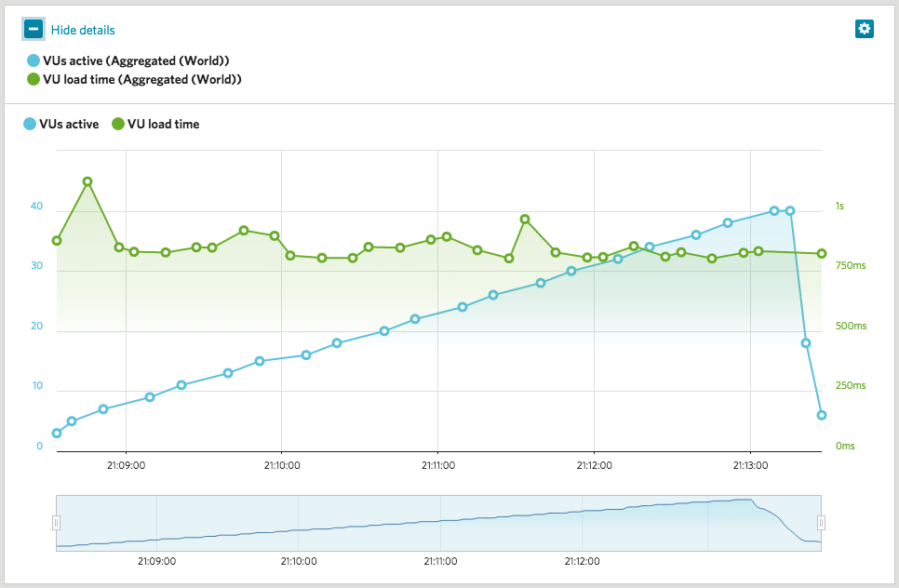Screen dimensions: 899x588
Task: Toggle the VUs active chart legend item
Action: point(60,124)
